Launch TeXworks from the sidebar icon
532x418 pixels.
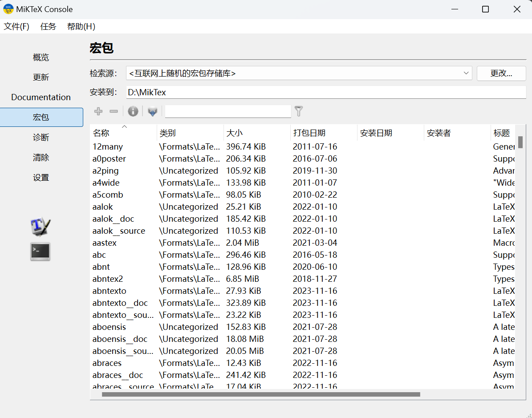[41, 227]
